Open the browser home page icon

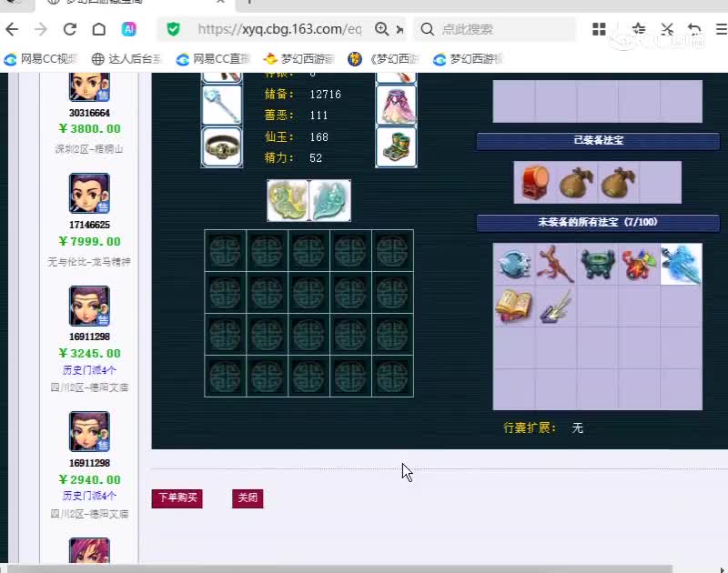pyautogui.click(x=99, y=29)
